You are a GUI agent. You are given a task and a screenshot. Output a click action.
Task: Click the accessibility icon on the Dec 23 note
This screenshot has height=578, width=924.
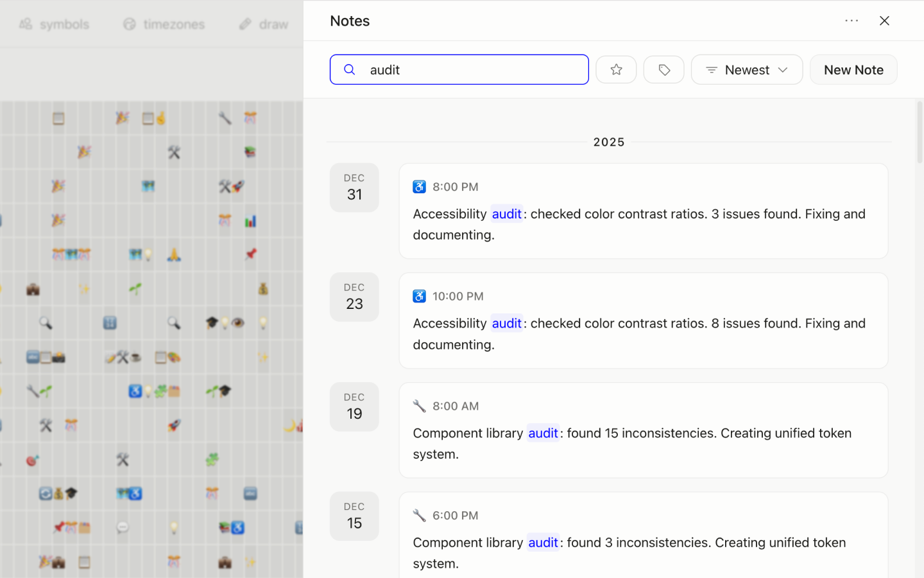click(x=419, y=296)
